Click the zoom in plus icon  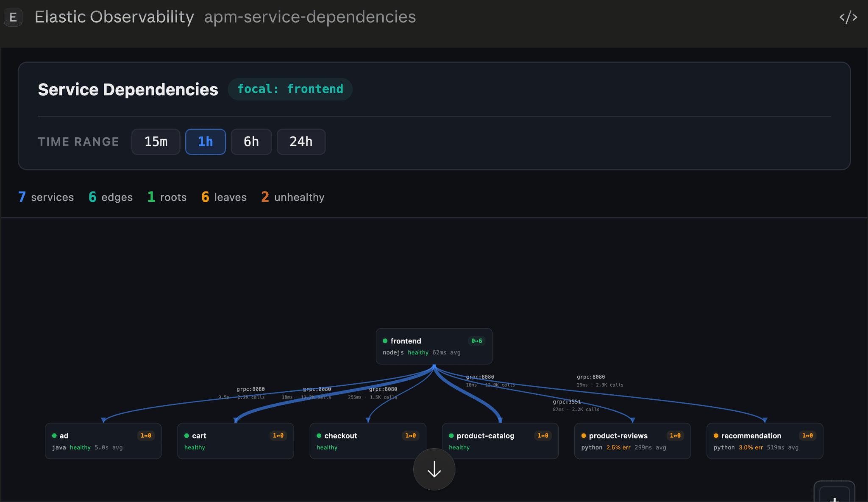pos(834,499)
